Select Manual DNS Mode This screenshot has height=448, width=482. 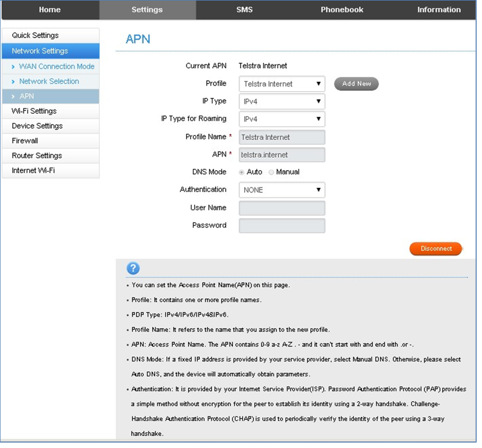pyautogui.click(x=271, y=172)
